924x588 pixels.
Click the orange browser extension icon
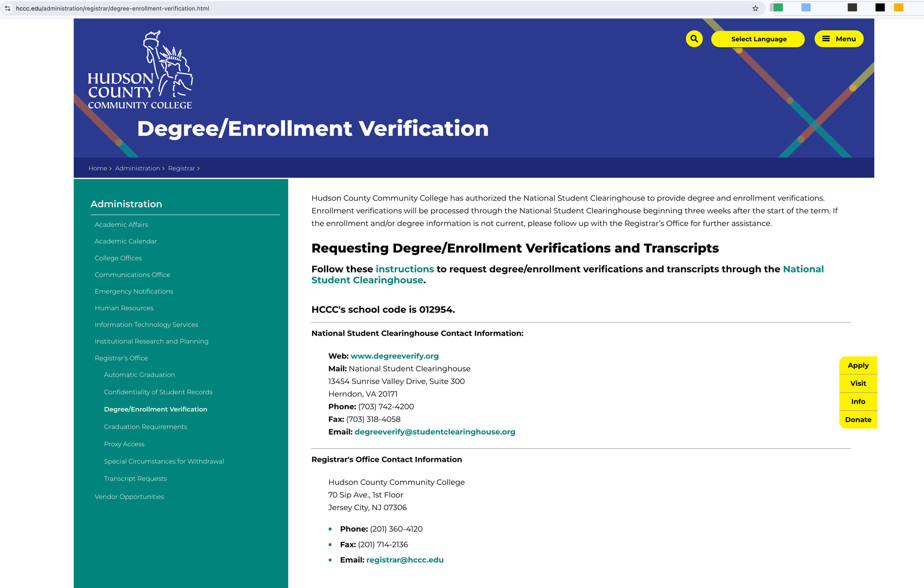(898, 7)
